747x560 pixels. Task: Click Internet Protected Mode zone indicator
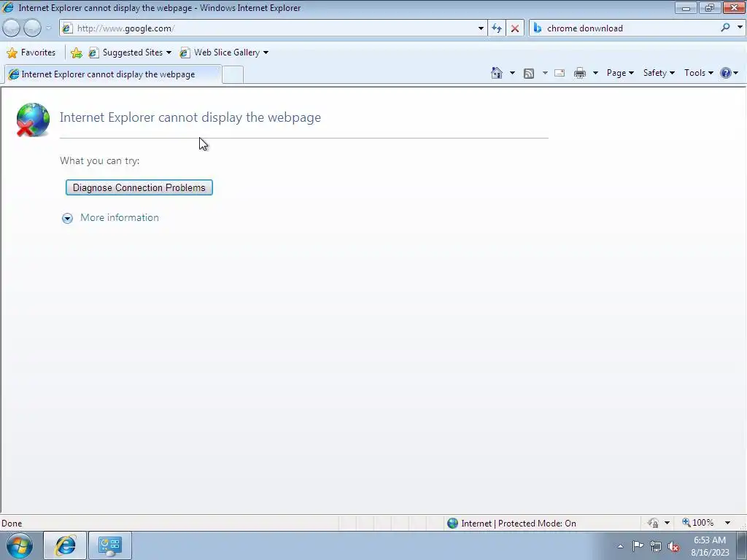[511, 524]
